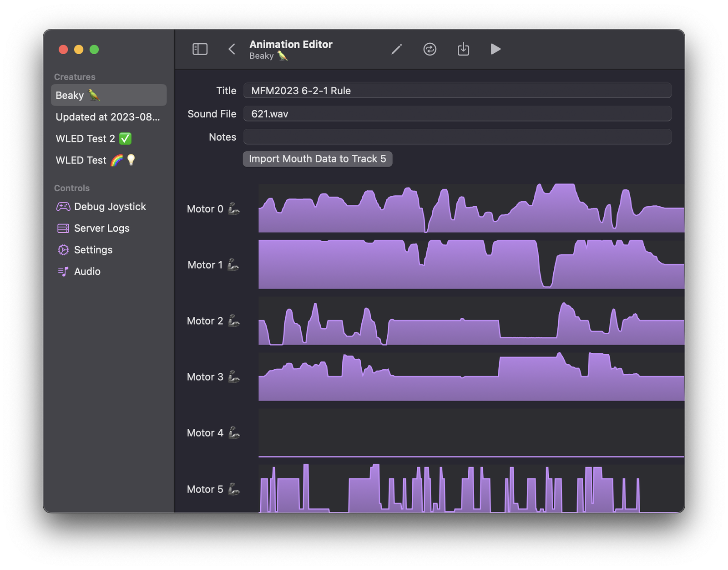The width and height of the screenshot is (728, 570).
Task: Click the save download tray icon
Action: click(x=463, y=49)
